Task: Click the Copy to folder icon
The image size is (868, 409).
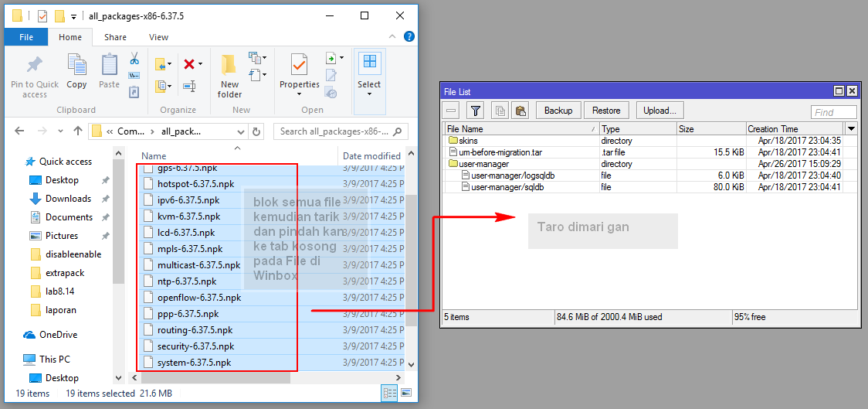Action: coord(161,86)
